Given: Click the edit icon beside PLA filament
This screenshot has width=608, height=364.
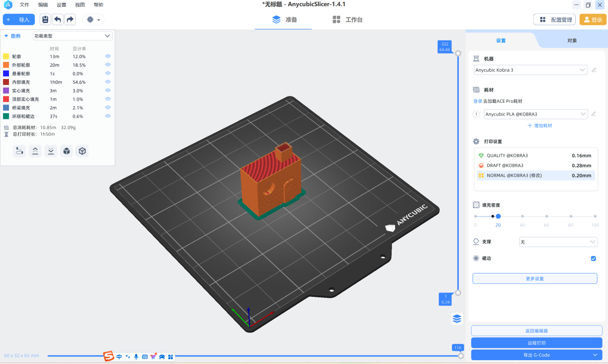Looking at the screenshot, I should coord(594,114).
